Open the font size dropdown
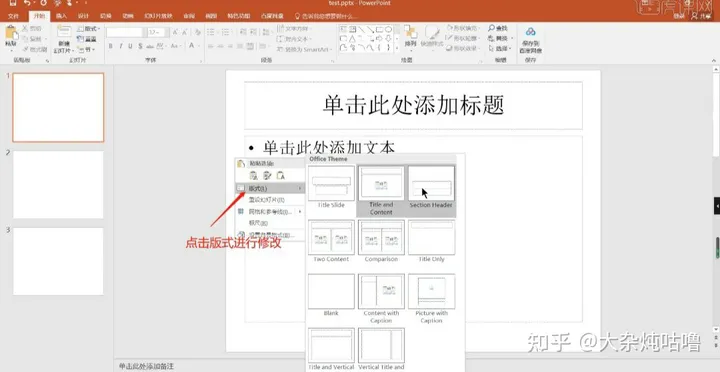 tap(156, 33)
